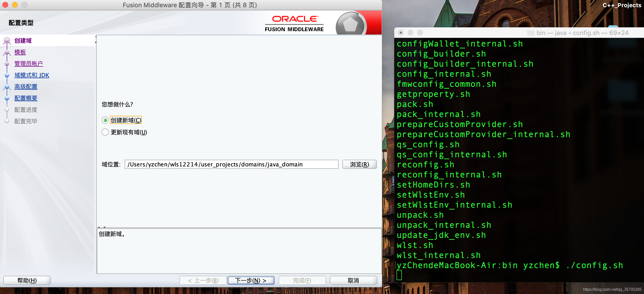Collapse sidebar using split pane arrows

point(96,37)
